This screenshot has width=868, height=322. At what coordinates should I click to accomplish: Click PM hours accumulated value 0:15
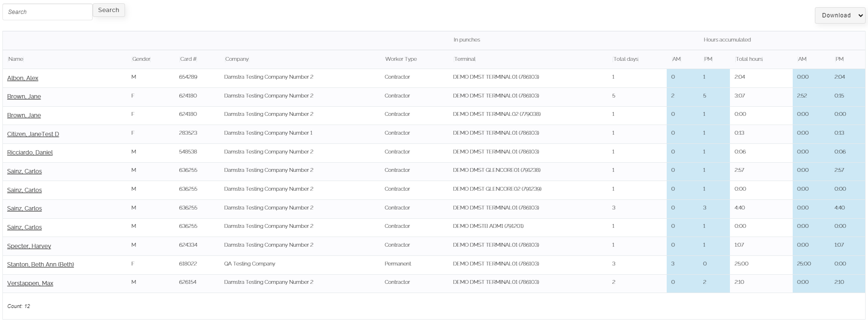click(839, 96)
